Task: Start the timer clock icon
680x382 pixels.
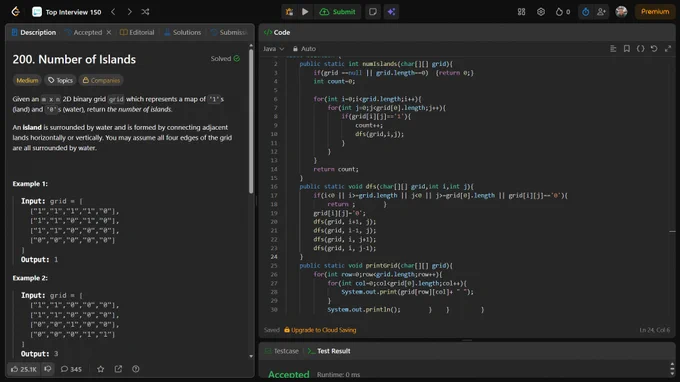Action: pos(585,12)
